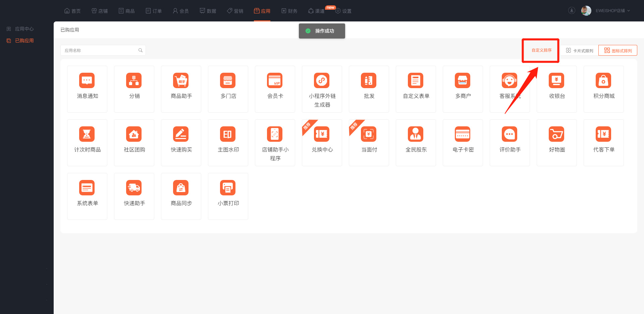The height and width of the screenshot is (314, 644).
Task: Switch to 卡片式排列 card view
Action: click(580, 51)
